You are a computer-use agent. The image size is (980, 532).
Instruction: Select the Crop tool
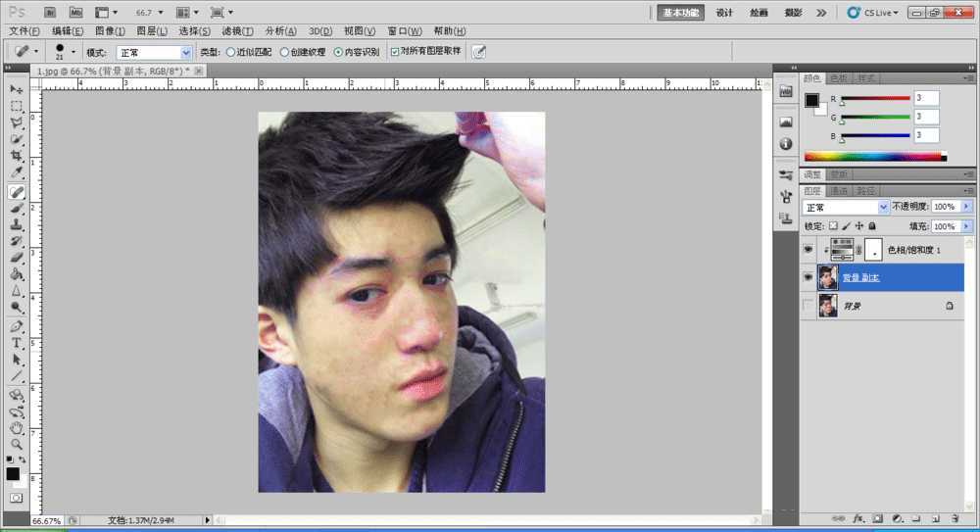coord(17,157)
